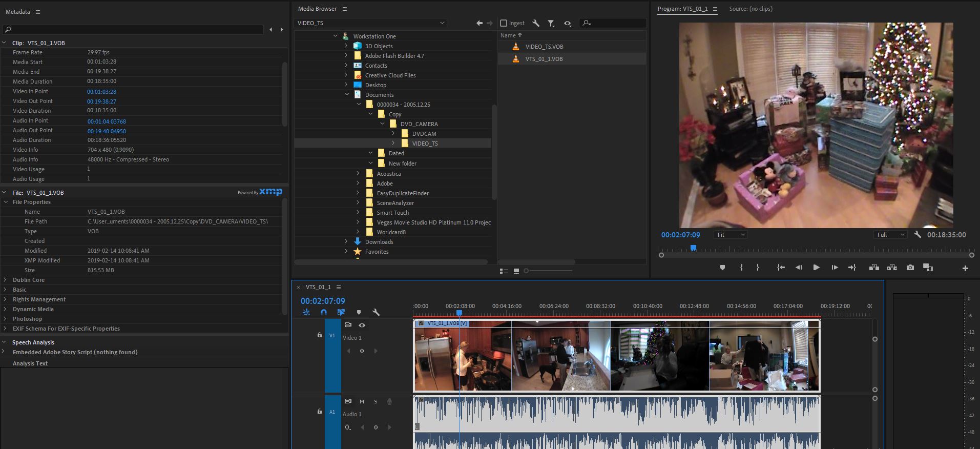The height and width of the screenshot is (449, 980).
Task: Click the Lift button in Program monitor
Action: pyautogui.click(x=874, y=268)
